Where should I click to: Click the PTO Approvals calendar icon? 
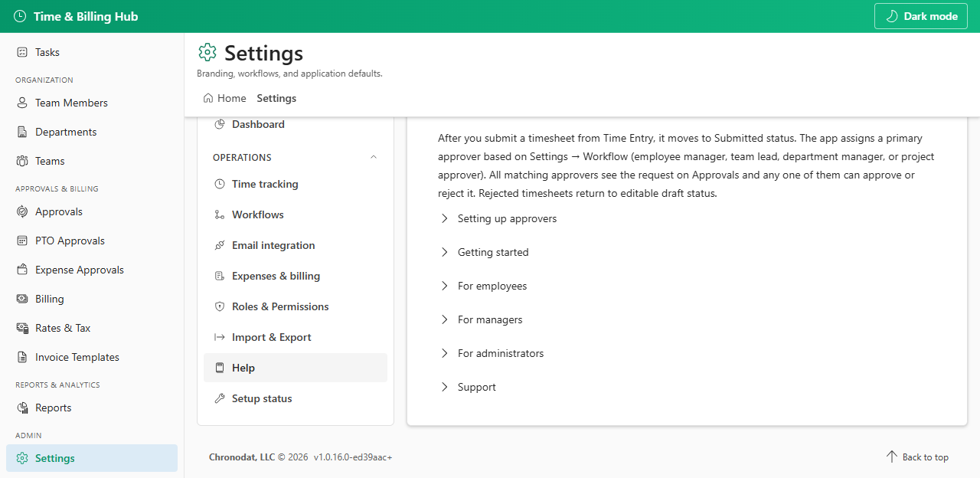pos(22,241)
